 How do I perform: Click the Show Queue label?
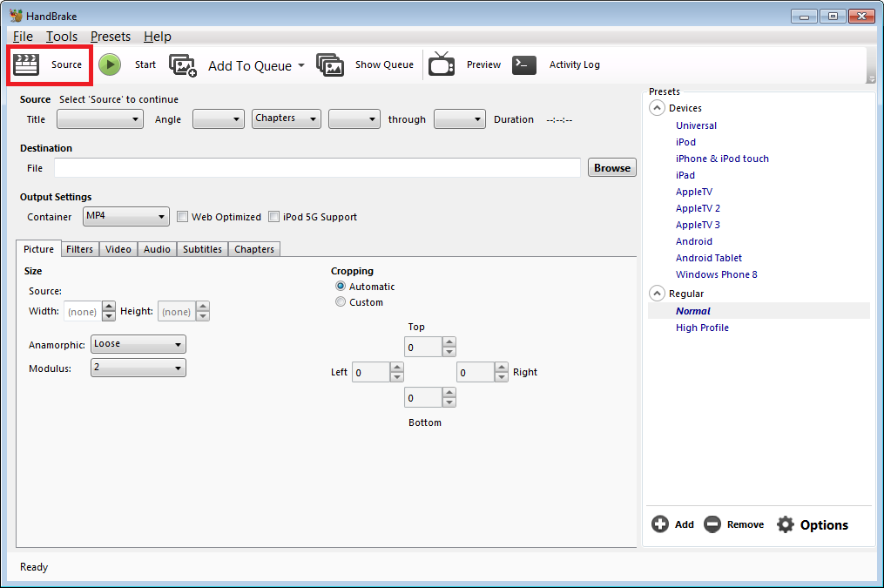click(384, 64)
